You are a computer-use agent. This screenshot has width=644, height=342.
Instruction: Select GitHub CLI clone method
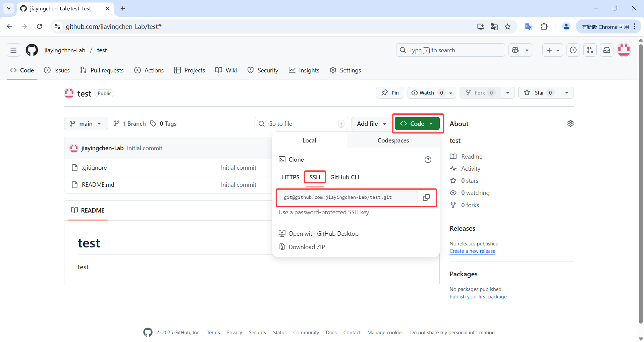(344, 177)
